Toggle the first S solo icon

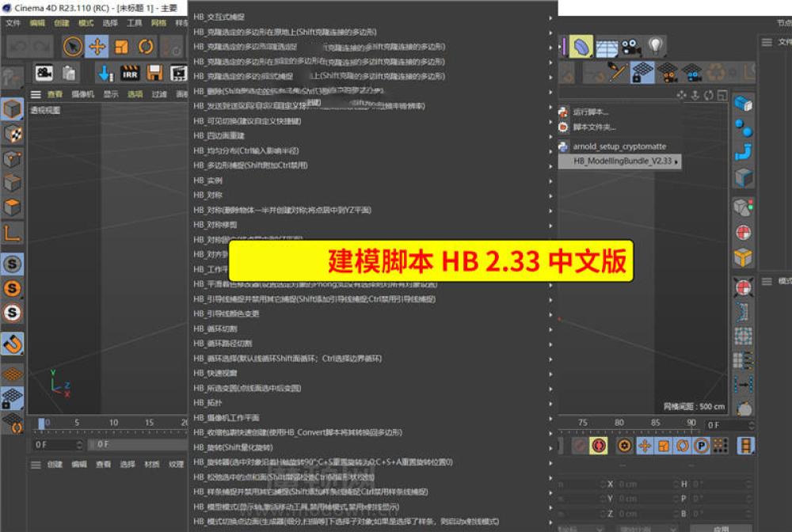point(12,264)
